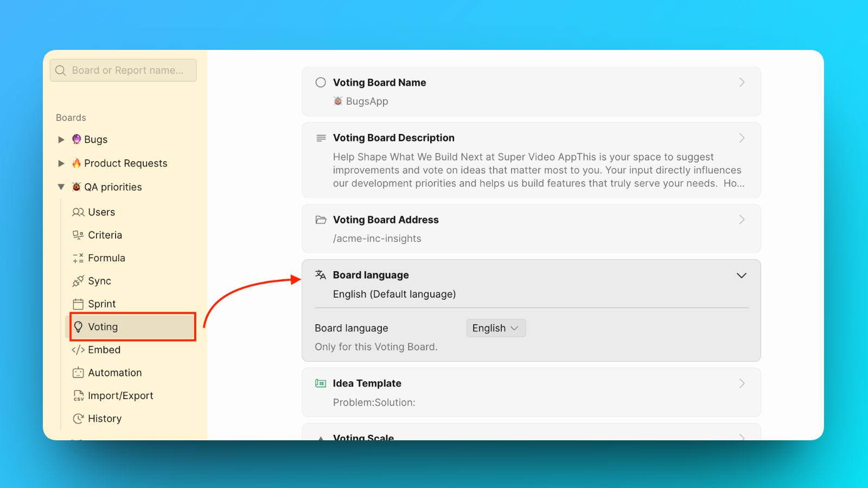Click the circle icon beside Voting Board Name
The width and height of the screenshot is (868, 488).
[x=321, y=82]
